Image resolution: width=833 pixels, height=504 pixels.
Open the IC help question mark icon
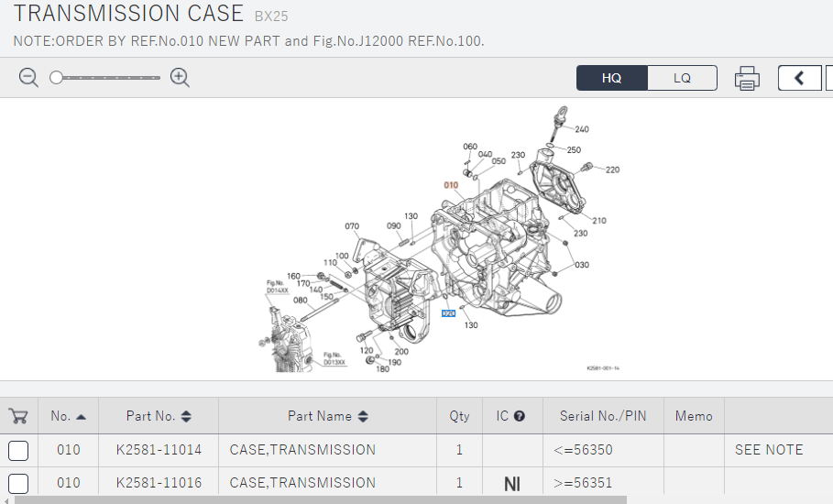coord(520,416)
